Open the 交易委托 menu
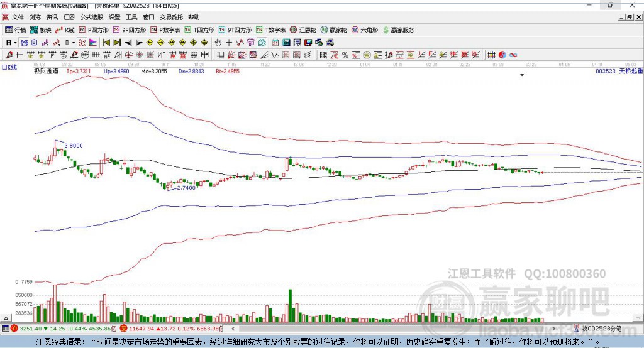Screen dimensions: 644x348 click(171, 17)
